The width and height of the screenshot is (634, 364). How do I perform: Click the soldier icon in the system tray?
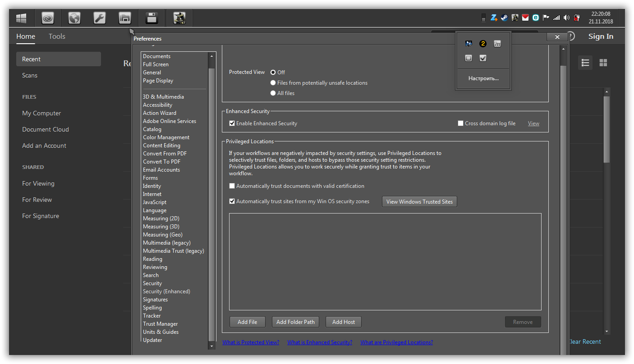tap(515, 18)
